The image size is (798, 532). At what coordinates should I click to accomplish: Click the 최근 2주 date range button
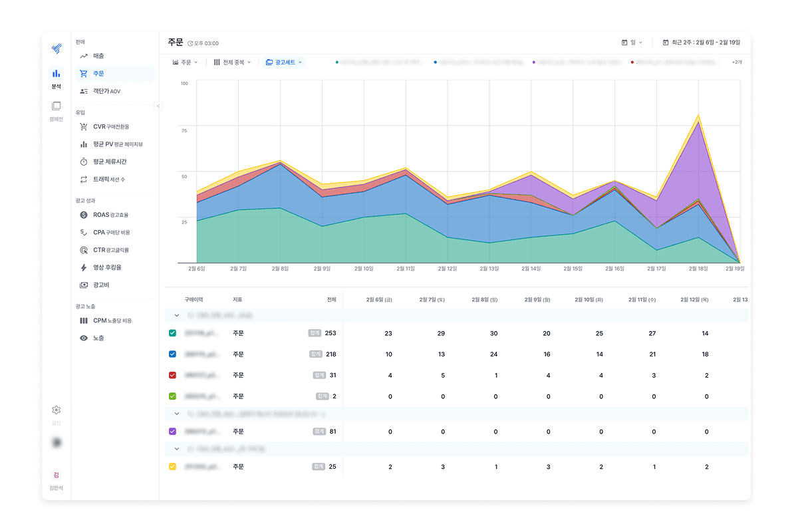pyautogui.click(x=702, y=43)
